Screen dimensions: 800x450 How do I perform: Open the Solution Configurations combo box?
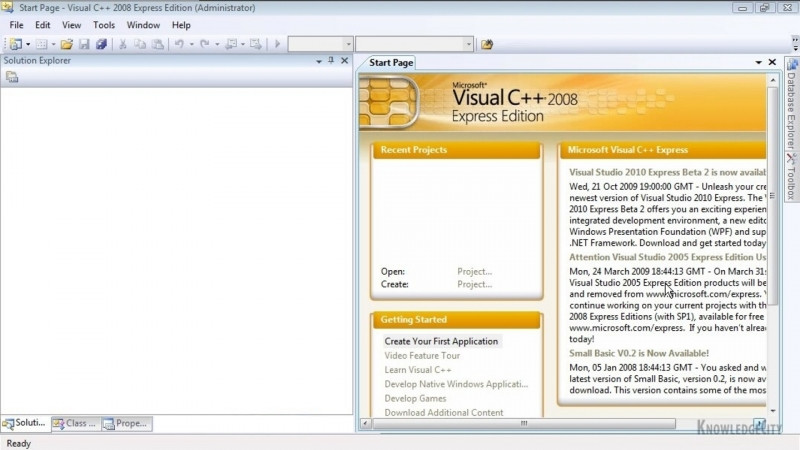(x=320, y=44)
